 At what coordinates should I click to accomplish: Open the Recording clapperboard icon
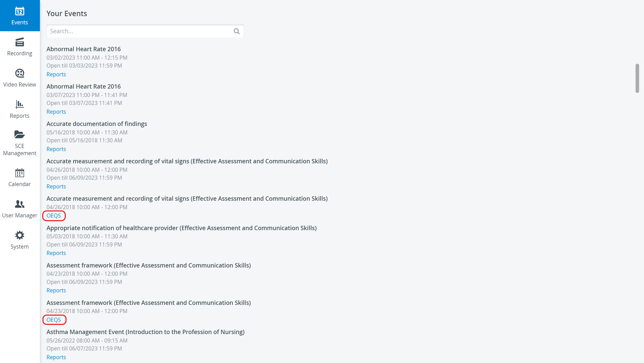20,42
